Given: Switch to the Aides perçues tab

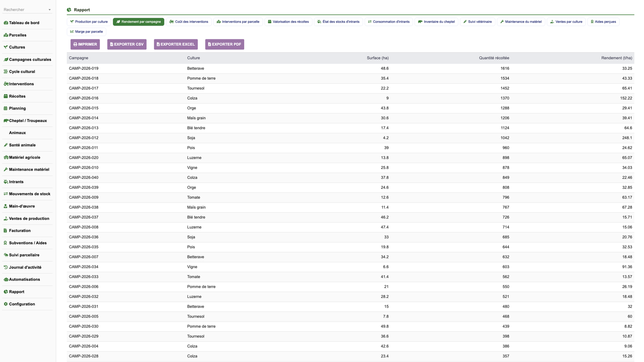Looking at the screenshot, I should pyautogui.click(x=603, y=22).
